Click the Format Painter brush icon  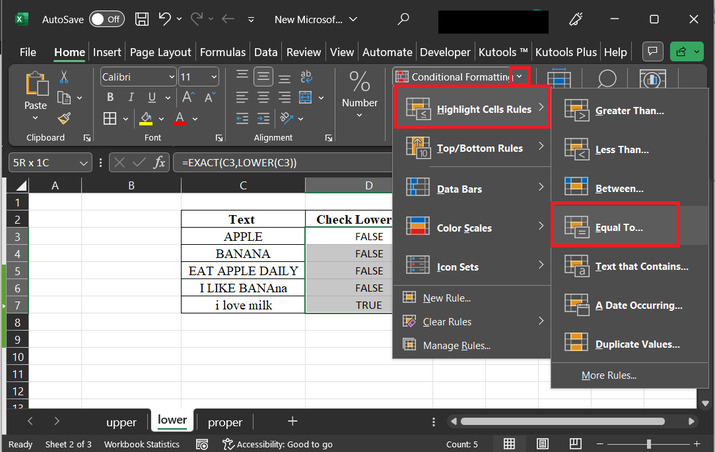point(64,119)
